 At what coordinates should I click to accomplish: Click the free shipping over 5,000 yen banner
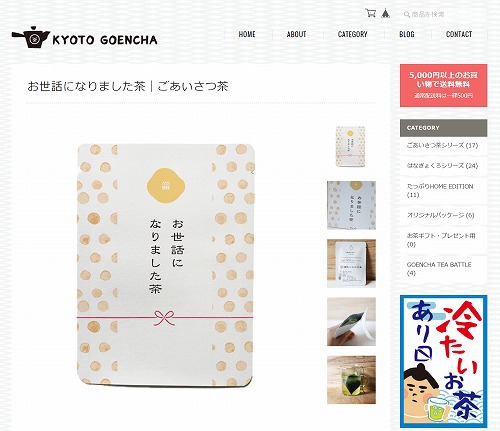(x=443, y=85)
